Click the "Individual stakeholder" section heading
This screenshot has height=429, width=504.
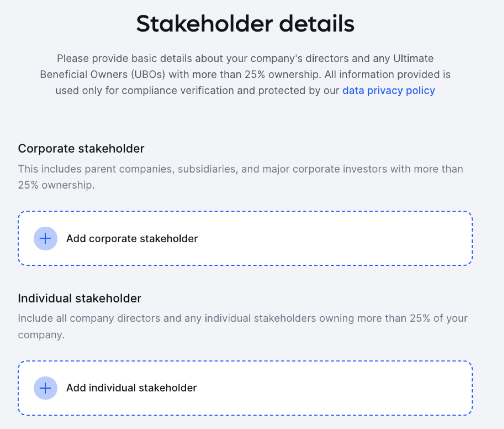80,298
